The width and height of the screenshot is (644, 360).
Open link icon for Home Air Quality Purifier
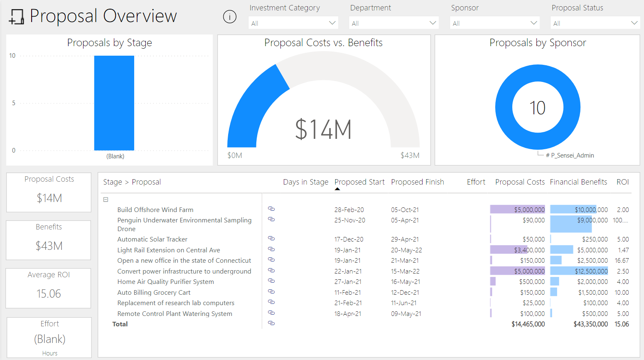[271, 281]
